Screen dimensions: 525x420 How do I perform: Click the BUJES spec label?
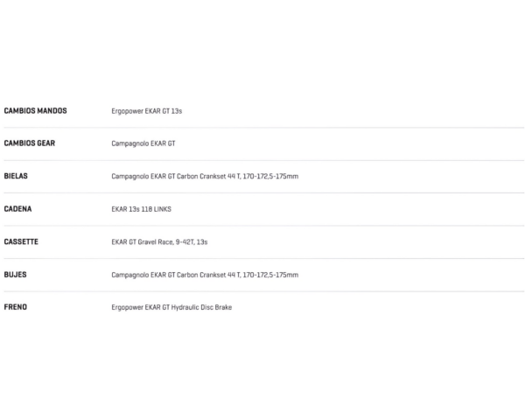pyautogui.click(x=16, y=275)
